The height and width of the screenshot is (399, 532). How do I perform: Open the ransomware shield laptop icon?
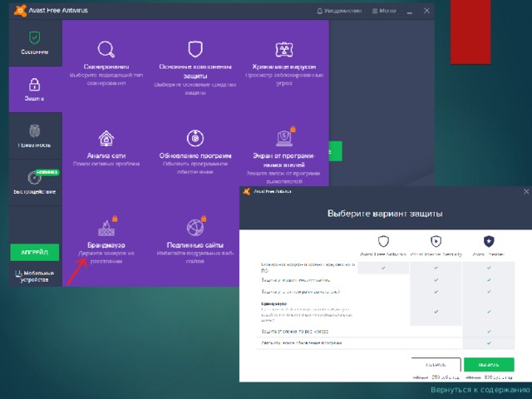point(284,139)
